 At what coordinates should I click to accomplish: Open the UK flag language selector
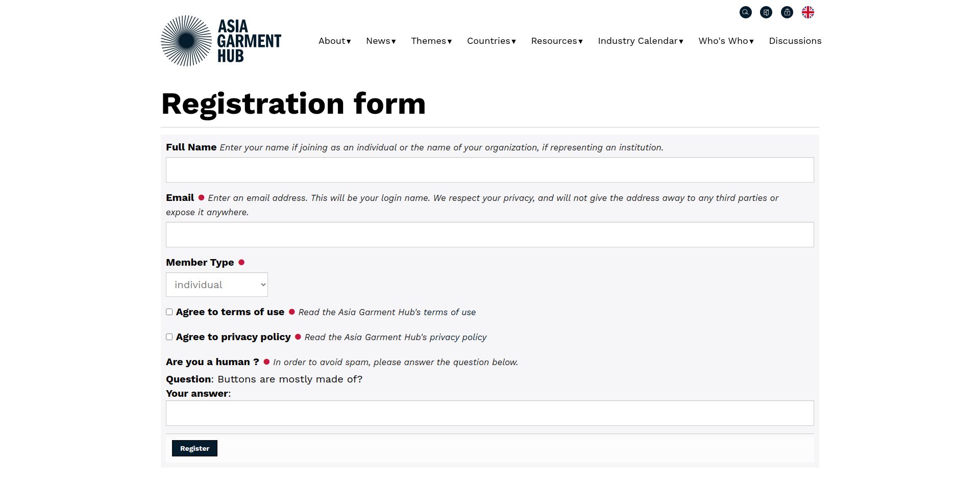coord(807,12)
